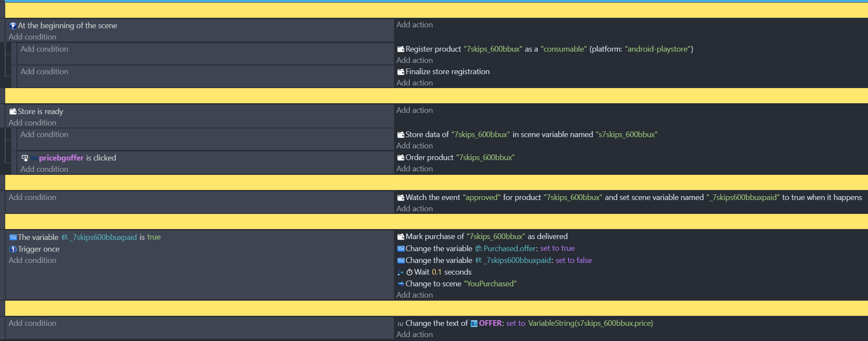The width and height of the screenshot is (868, 341).
Task: Click the "YouPurchased" scene name parameter
Action: coord(490,284)
